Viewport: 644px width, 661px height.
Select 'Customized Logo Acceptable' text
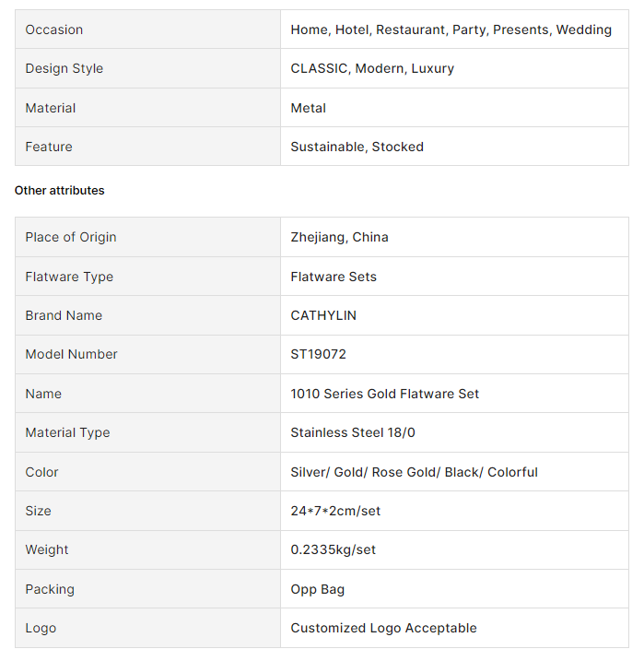[383, 628]
